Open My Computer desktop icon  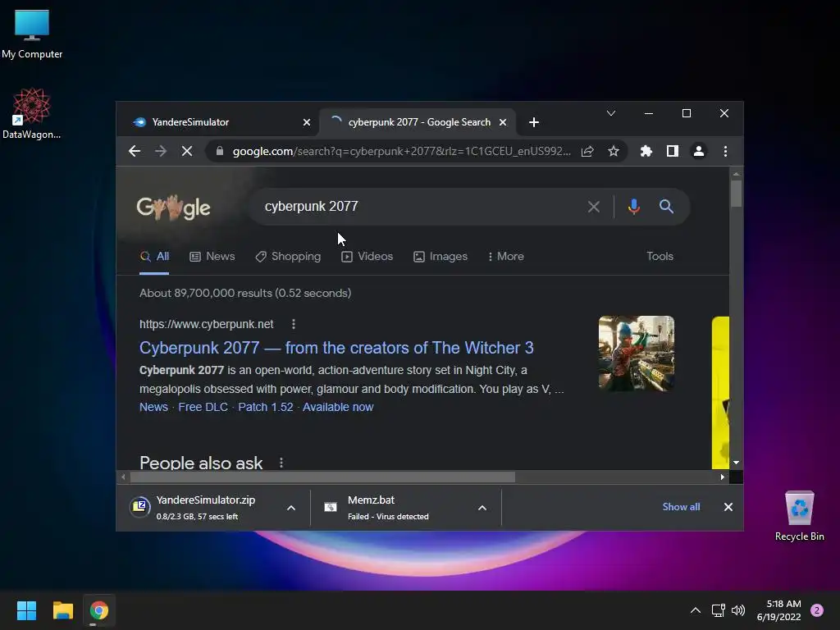coord(32,34)
